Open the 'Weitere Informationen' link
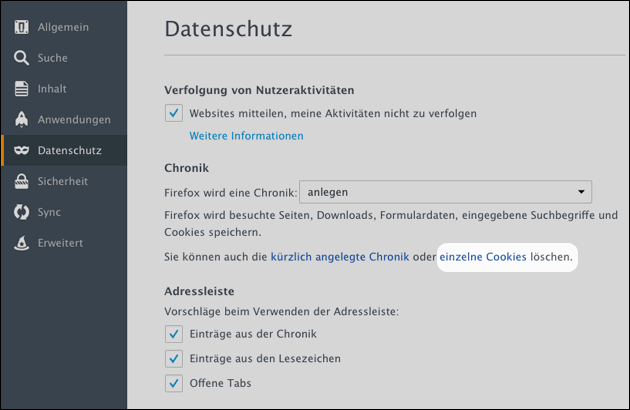Viewport: 630px width, 410px height. coord(246,136)
